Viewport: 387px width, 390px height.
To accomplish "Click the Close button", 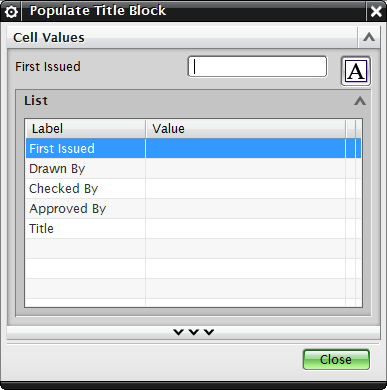I will point(336,360).
